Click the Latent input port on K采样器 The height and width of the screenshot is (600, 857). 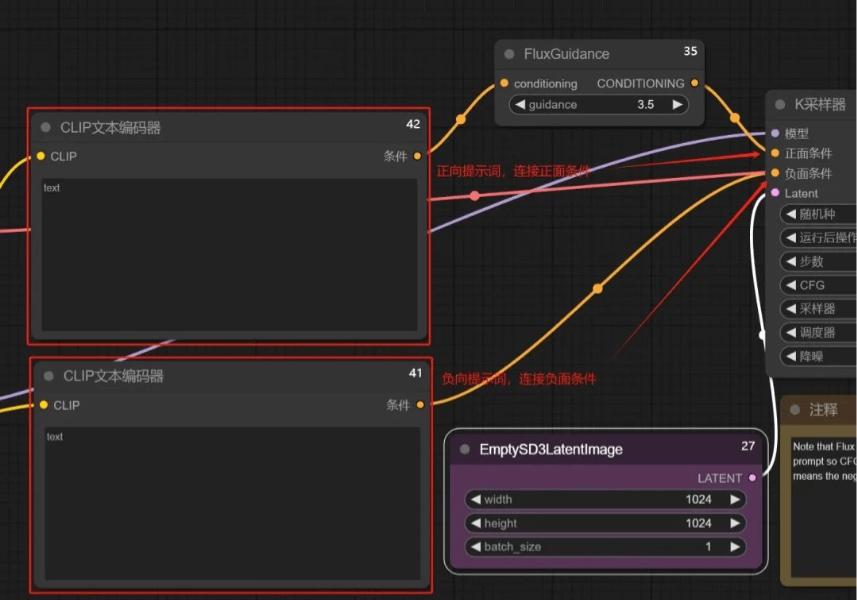click(775, 193)
